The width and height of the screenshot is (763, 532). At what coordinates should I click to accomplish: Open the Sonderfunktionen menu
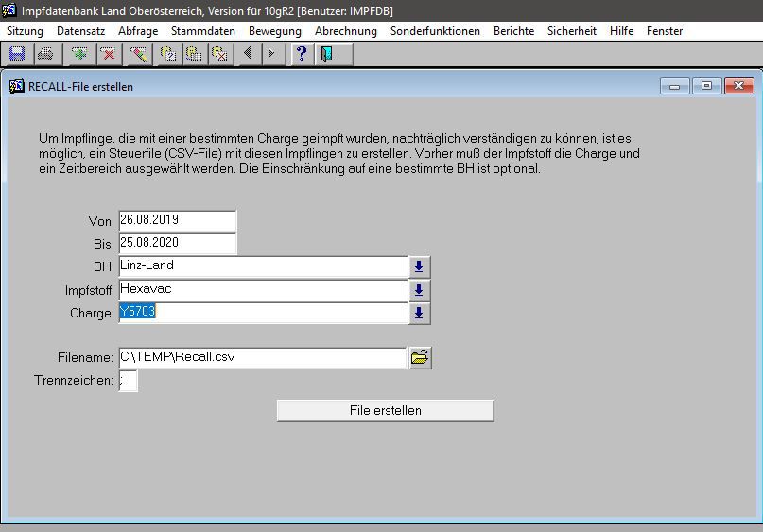pyautogui.click(x=435, y=31)
